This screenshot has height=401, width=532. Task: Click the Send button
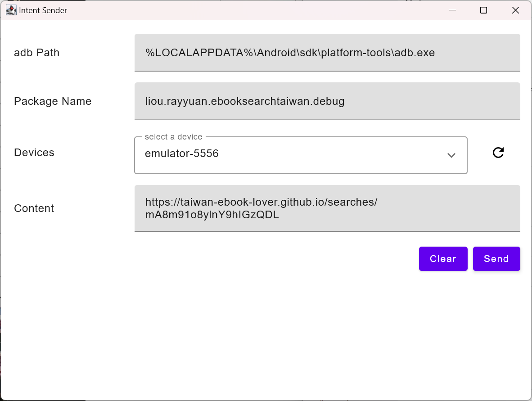(496, 259)
